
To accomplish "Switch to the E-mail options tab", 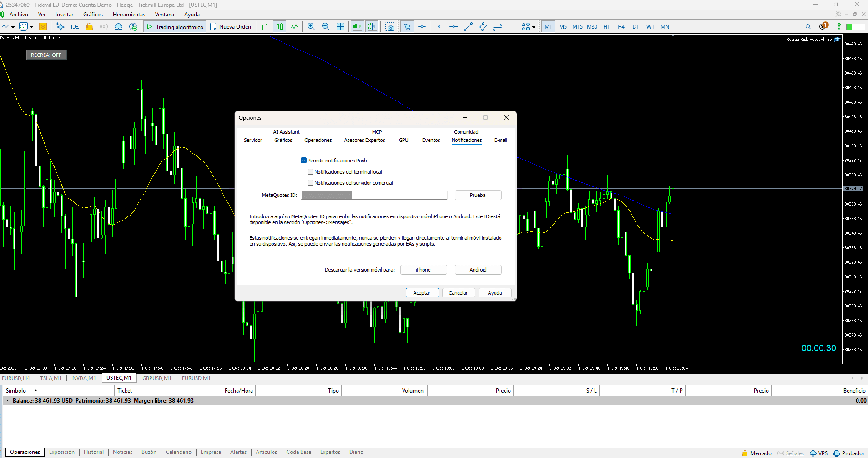I will tap(500, 140).
